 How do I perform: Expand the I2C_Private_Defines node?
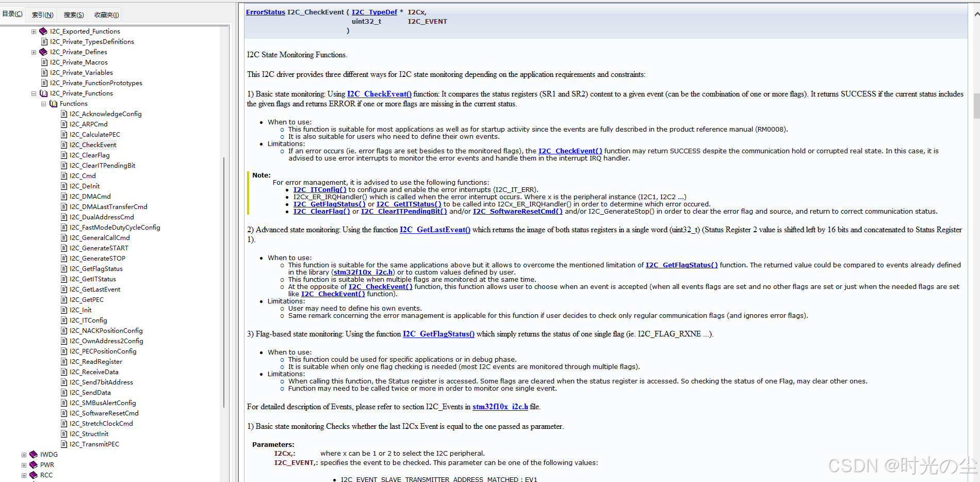(x=34, y=52)
